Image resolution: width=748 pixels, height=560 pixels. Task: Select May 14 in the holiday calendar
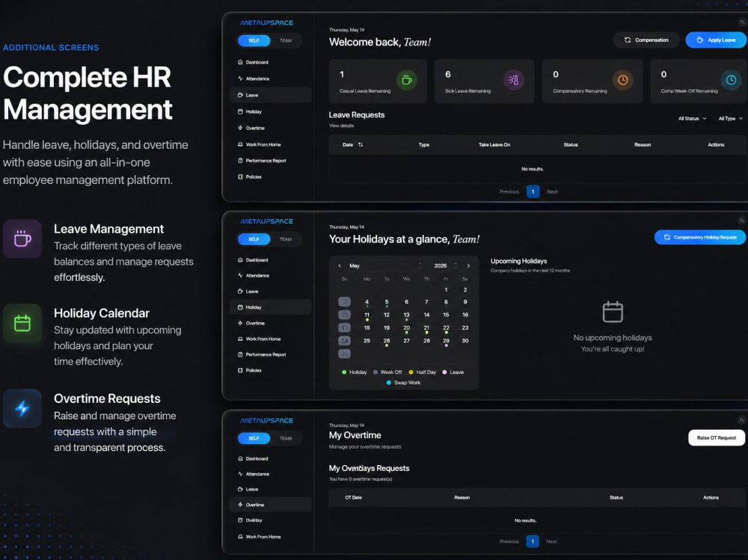pos(426,315)
